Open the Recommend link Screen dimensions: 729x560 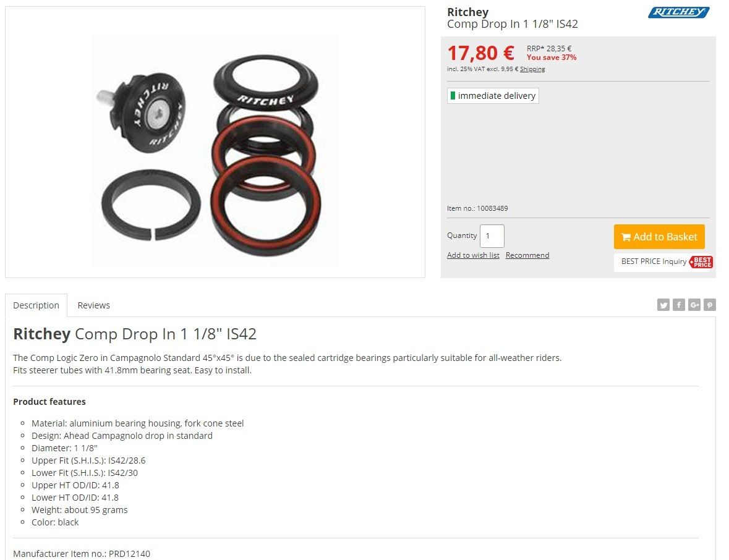coord(527,255)
